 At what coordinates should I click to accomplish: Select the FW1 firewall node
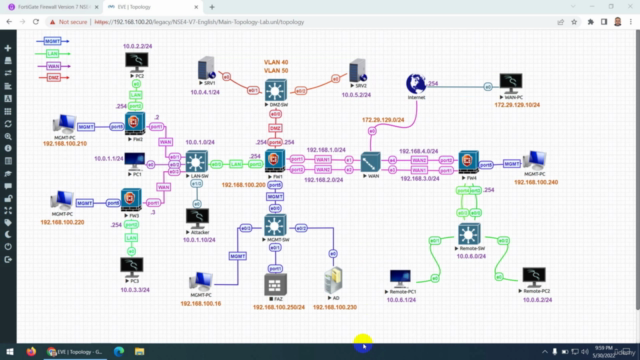[x=275, y=161]
